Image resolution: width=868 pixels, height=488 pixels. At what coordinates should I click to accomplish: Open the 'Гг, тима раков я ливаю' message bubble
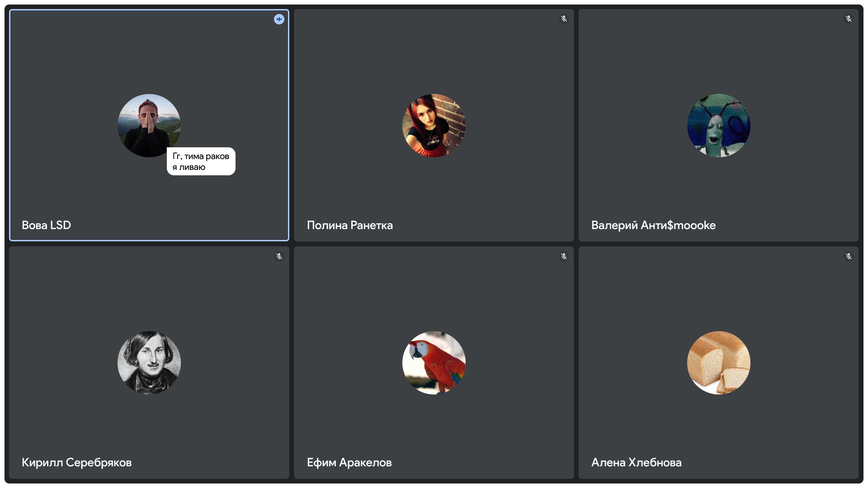(x=201, y=161)
